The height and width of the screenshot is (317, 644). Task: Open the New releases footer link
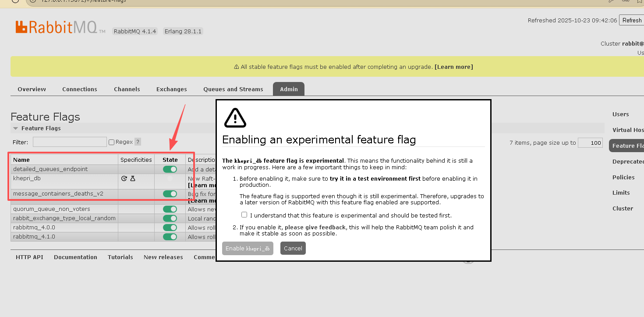[x=163, y=257]
